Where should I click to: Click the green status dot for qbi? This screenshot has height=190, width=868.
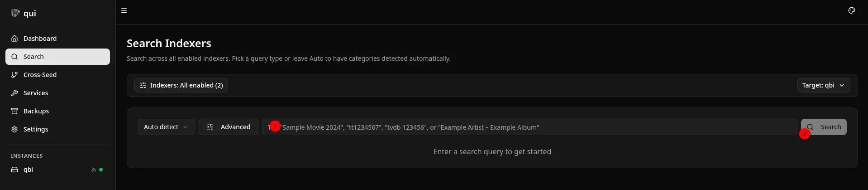click(x=101, y=170)
